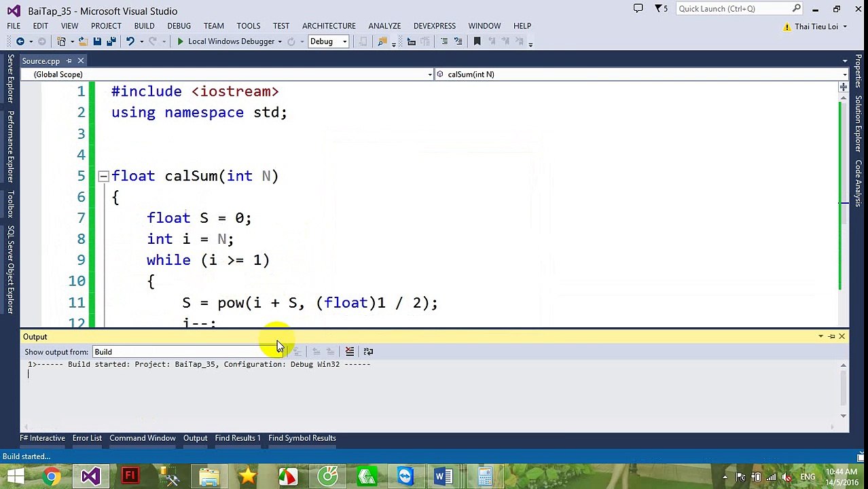Screen dimensions: 868x489
Task: Open the TOOLS menu
Action: point(249,26)
